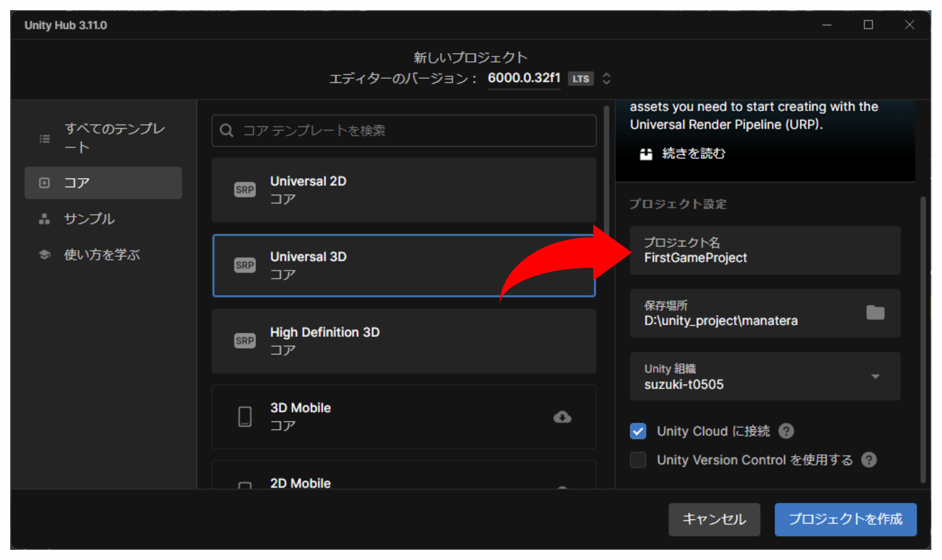Uncheck the Unity Cloud に接続 checkbox
The height and width of the screenshot is (560, 942).
[638, 431]
